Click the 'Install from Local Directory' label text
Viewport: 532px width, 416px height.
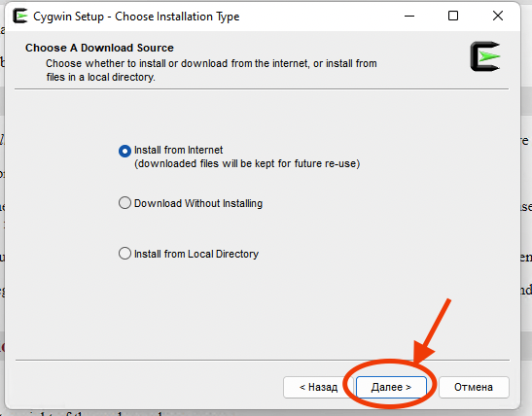tap(196, 254)
